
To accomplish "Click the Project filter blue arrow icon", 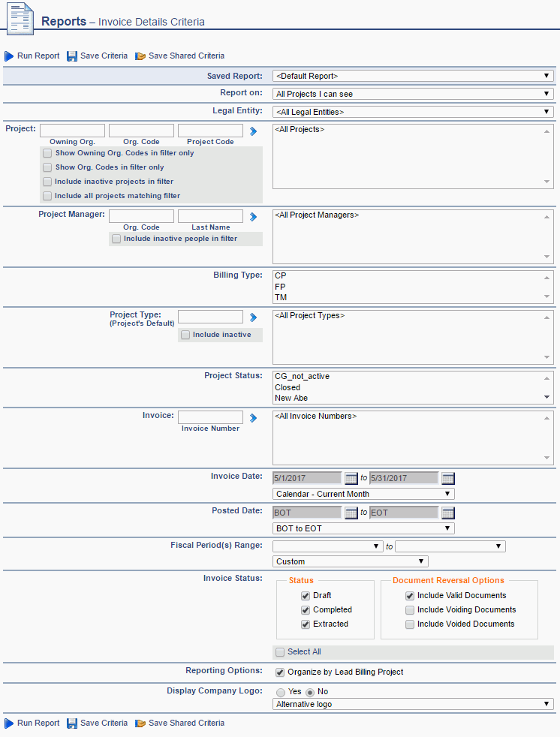I will coord(254,131).
